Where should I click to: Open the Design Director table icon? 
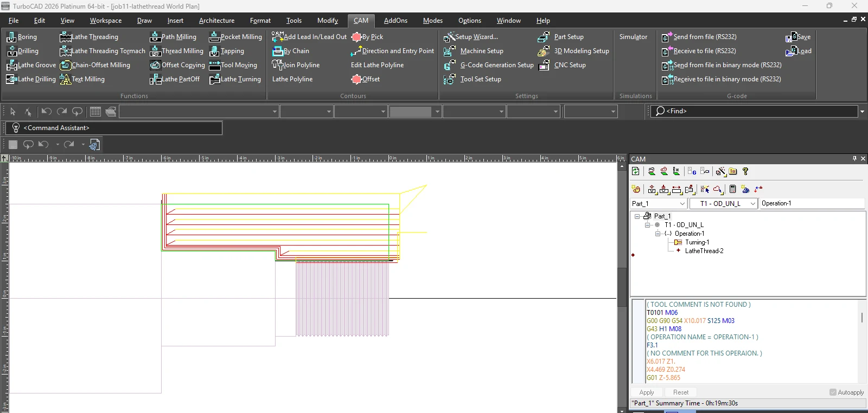click(x=95, y=112)
